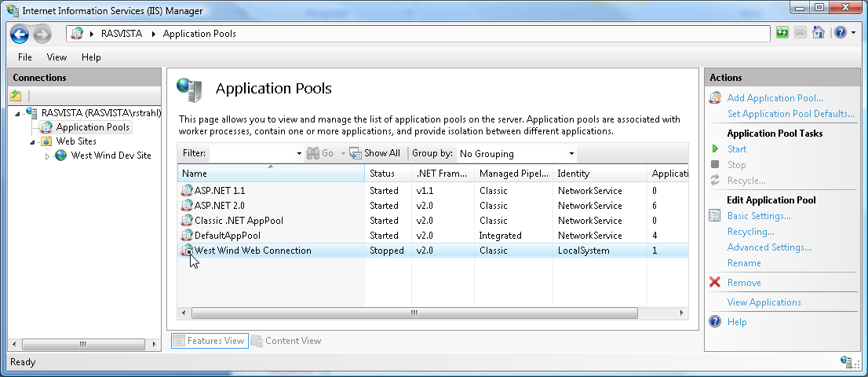
Task: Open the File menu
Action: [25, 57]
